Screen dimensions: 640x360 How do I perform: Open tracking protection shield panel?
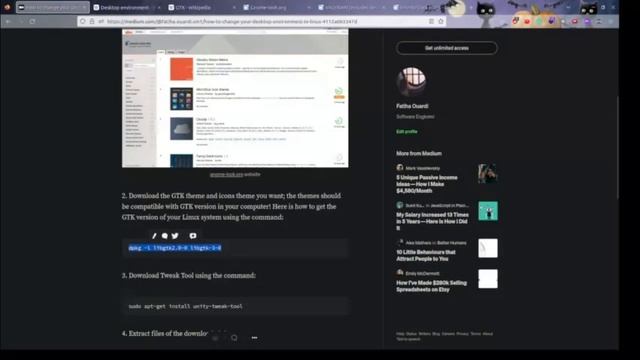pos(83,21)
